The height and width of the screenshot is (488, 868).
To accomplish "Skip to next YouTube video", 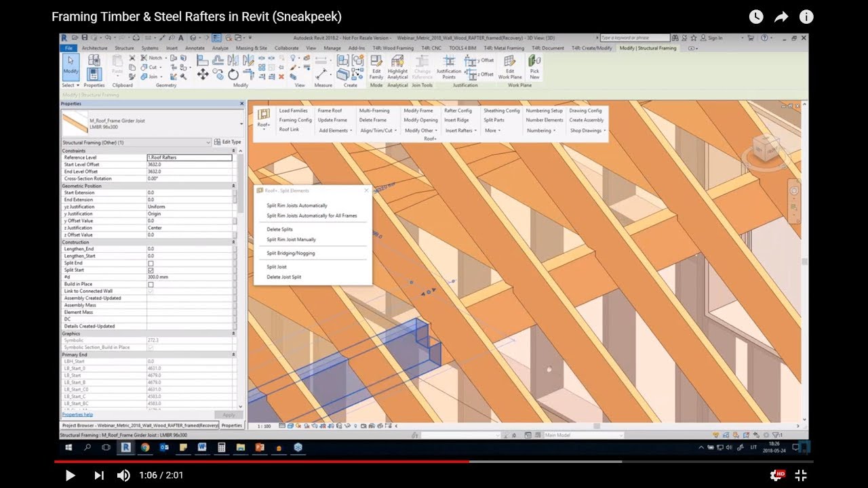I will [99, 475].
